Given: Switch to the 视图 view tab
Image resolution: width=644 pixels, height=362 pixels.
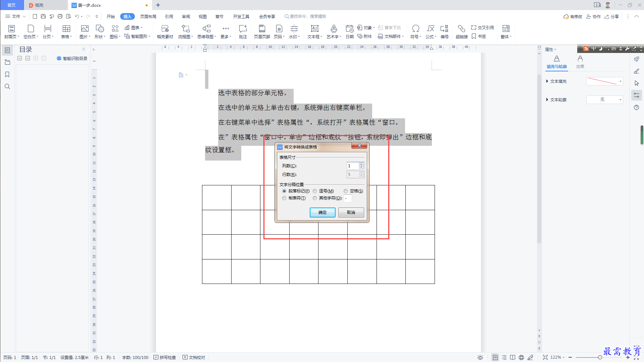Looking at the screenshot, I should pos(203,16).
